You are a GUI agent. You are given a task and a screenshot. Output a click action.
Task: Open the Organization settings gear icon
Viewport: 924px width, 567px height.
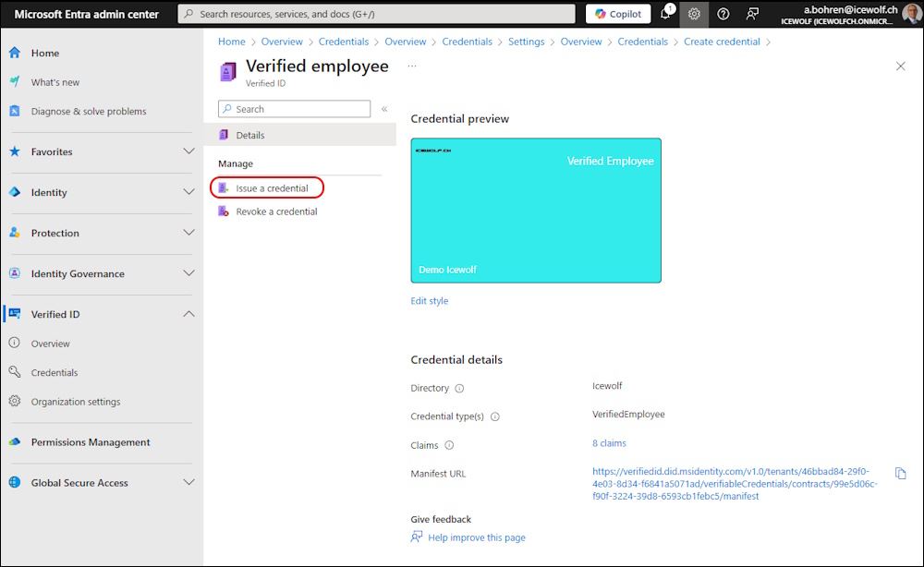click(15, 402)
